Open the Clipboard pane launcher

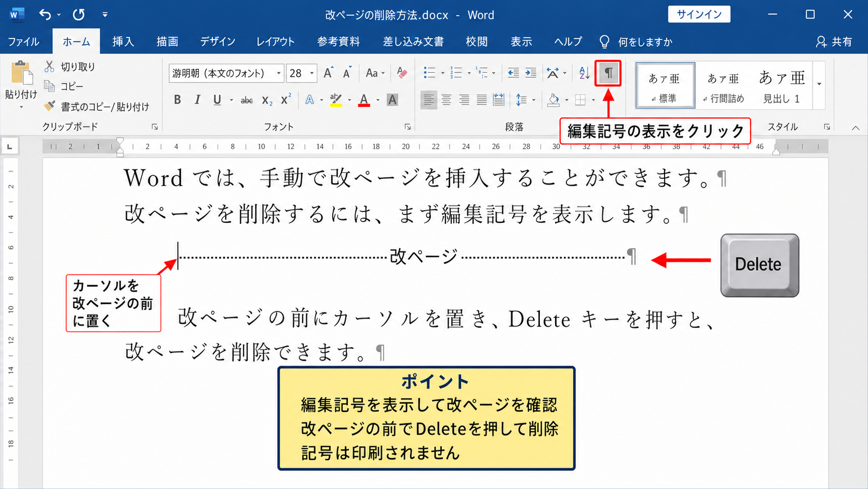click(x=155, y=127)
